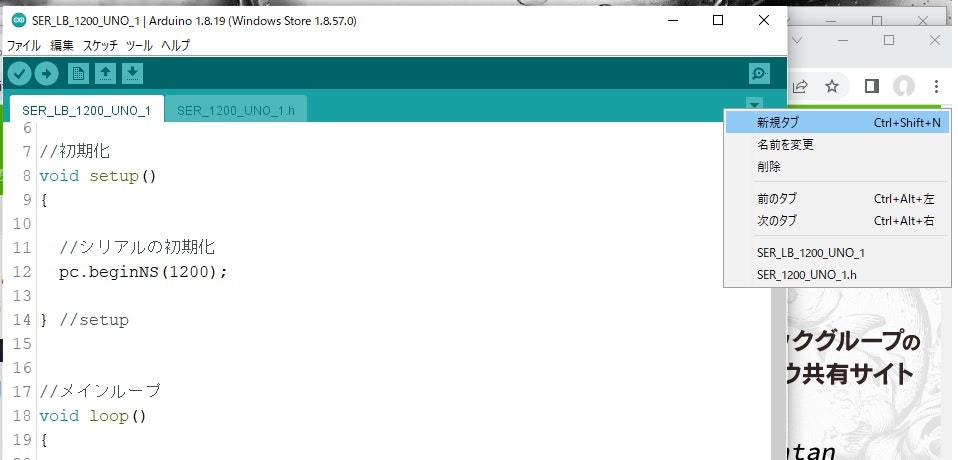
Task: Maximize the Arduino window
Action: (718, 20)
